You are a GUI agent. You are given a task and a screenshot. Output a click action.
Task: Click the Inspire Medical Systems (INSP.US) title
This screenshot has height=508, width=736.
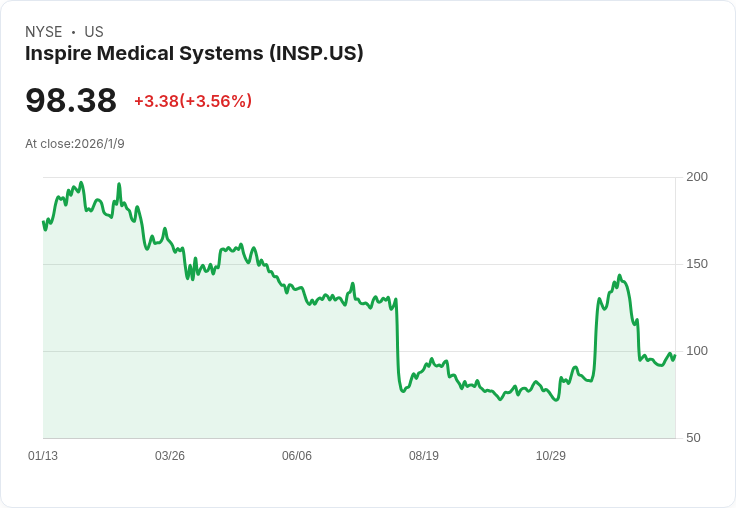(x=194, y=53)
